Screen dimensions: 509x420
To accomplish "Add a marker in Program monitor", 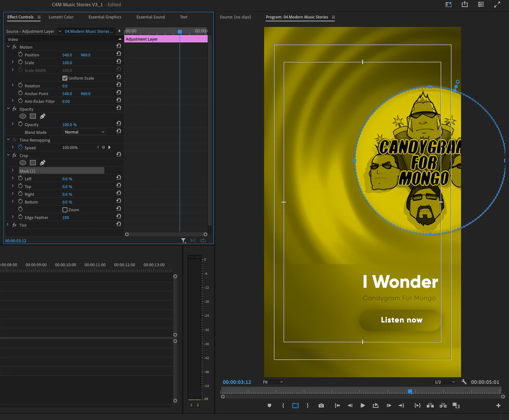I will 269,406.
